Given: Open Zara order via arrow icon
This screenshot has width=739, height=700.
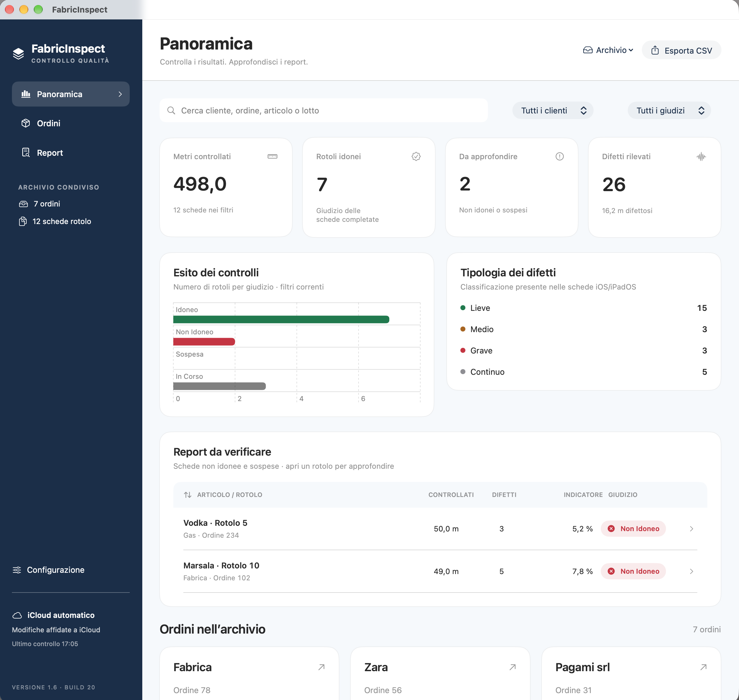Looking at the screenshot, I should tap(512, 667).
